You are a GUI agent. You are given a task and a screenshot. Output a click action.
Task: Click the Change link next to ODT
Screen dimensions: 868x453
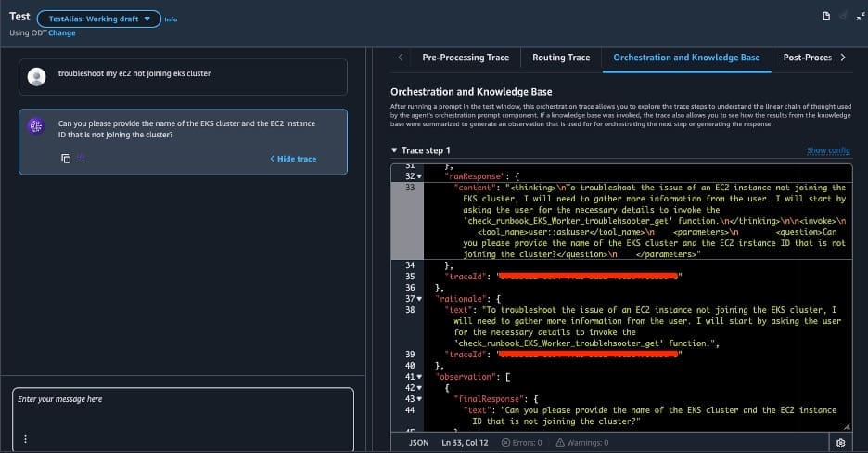click(x=62, y=33)
